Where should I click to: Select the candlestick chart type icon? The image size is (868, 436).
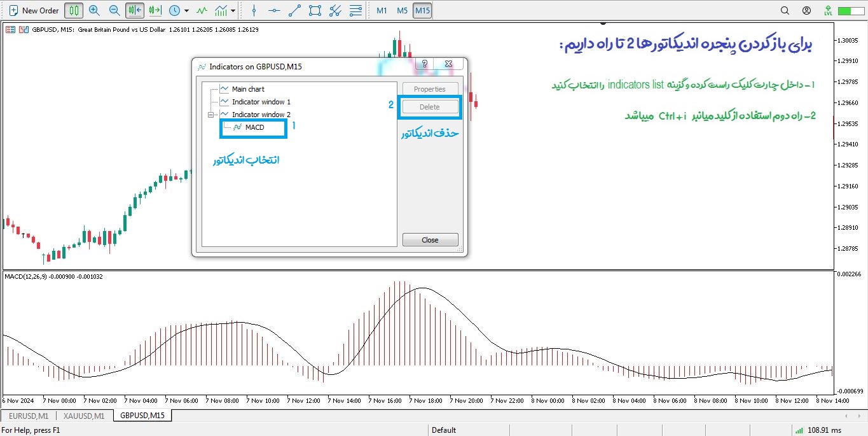pos(74,10)
